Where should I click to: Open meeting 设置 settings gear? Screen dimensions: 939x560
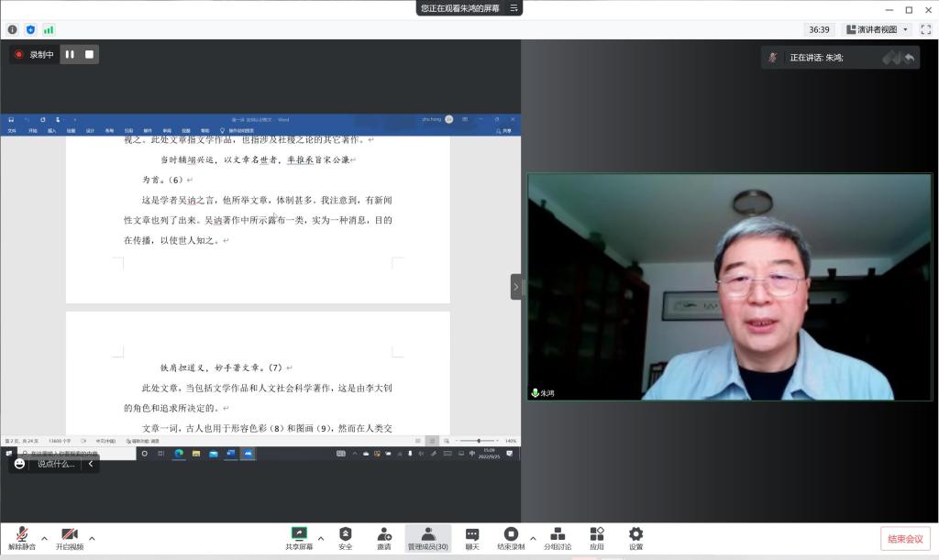[635, 534]
